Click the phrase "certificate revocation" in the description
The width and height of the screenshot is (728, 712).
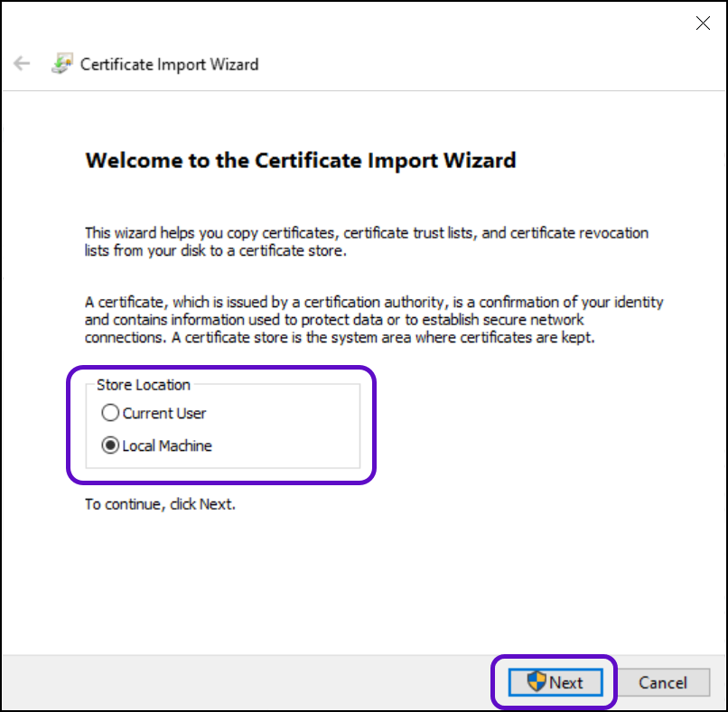tap(579, 233)
